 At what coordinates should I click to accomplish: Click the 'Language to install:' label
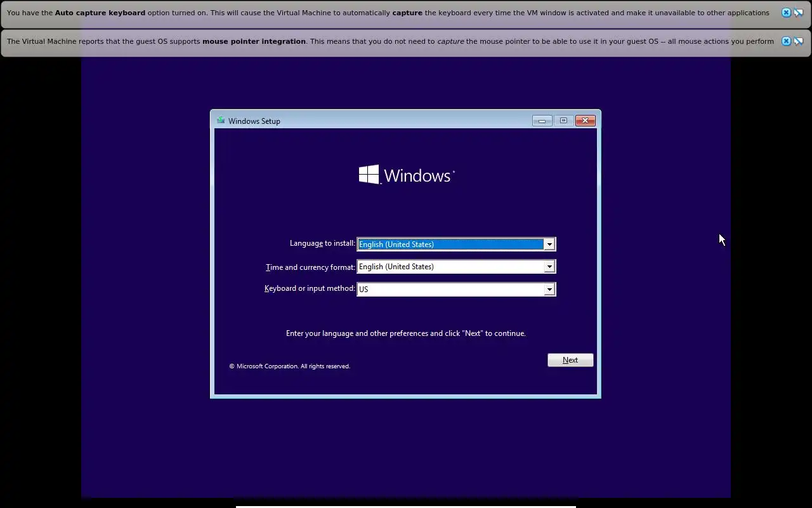(322, 243)
